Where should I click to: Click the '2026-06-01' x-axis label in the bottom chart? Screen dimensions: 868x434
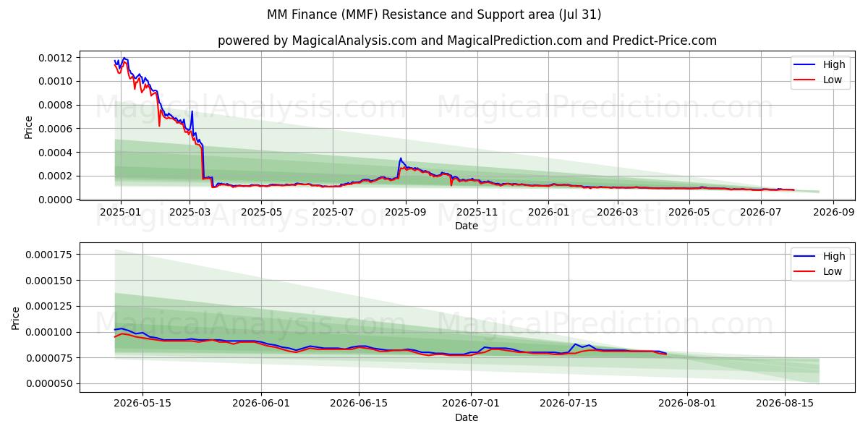(x=261, y=404)
